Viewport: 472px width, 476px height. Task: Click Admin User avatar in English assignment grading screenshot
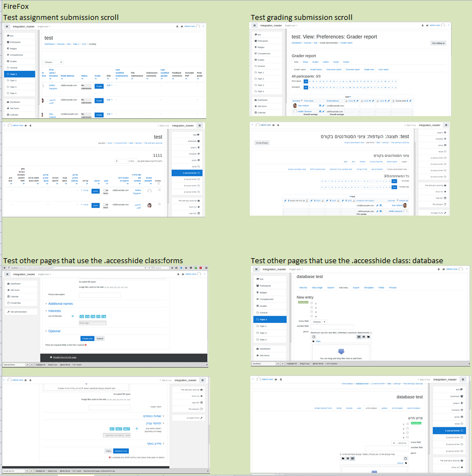click(x=198, y=27)
